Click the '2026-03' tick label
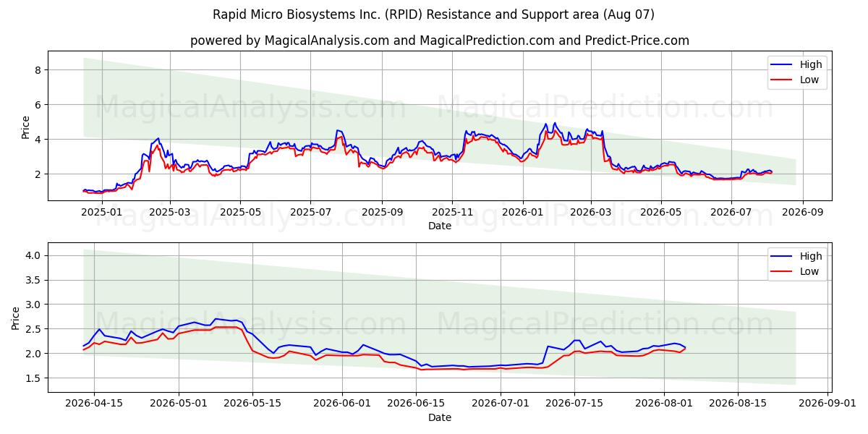 tap(590, 212)
